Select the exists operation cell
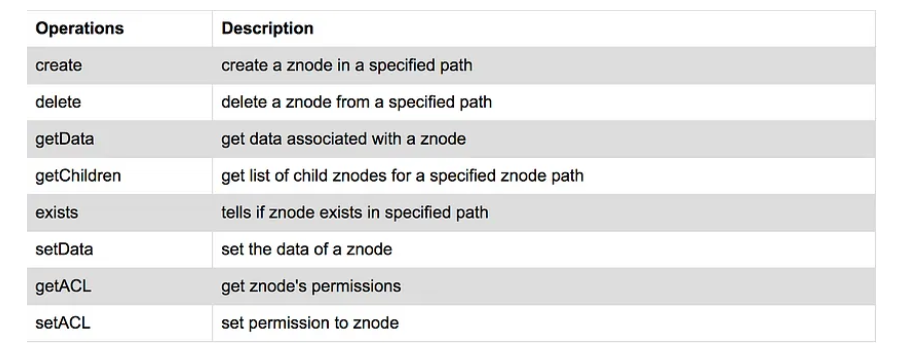The image size is (897, 363). coord(119,213)
